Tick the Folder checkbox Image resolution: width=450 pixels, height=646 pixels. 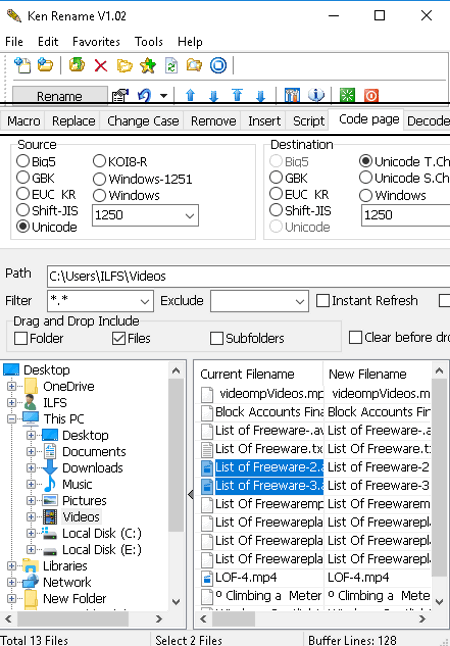click(21, 338)
